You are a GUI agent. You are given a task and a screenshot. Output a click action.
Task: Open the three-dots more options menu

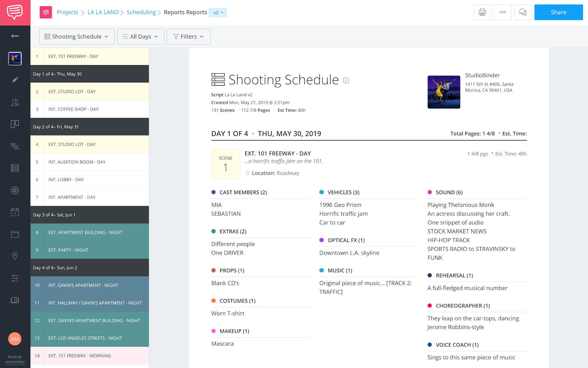[502, 12]
